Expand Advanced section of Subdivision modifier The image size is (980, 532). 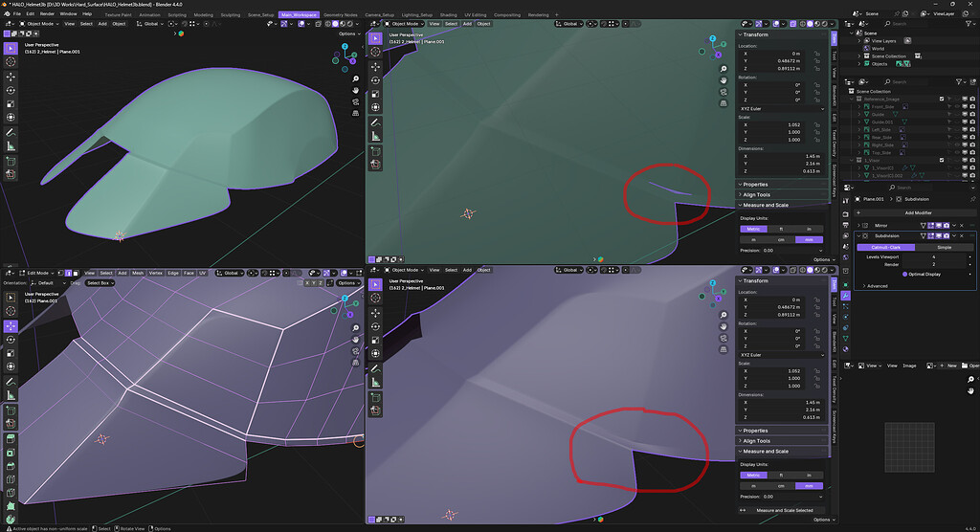pyautogui.click(x=877, y=286)
